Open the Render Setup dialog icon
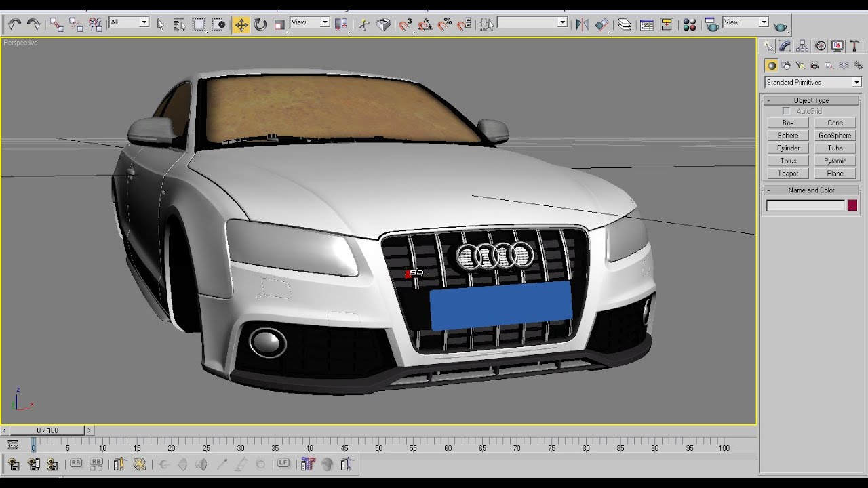The height and width of the screenshot is (488, 868). [711, 24]
